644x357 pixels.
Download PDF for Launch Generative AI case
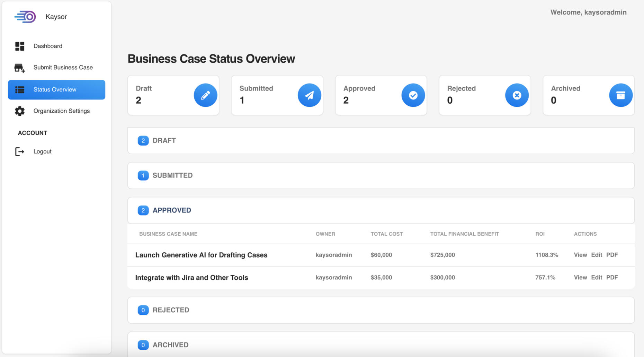pyautogui.click(x=612, y=255)
